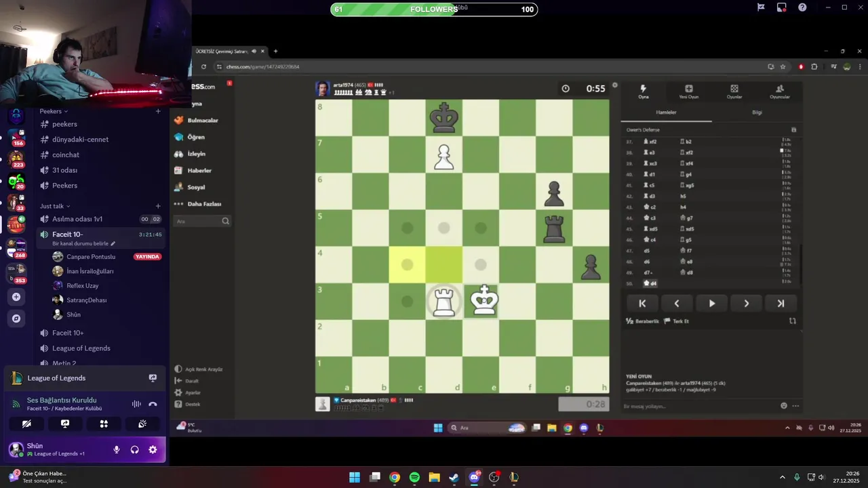Switch to the Yeni Oyun tab
The image size is (868, 488).
[x=688, y=91]
